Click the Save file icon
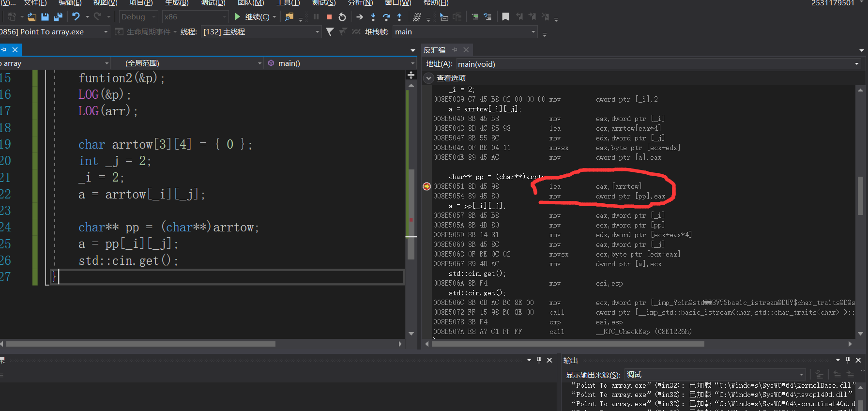This screenshot has width=868, height=411. [x=45, y=17]
